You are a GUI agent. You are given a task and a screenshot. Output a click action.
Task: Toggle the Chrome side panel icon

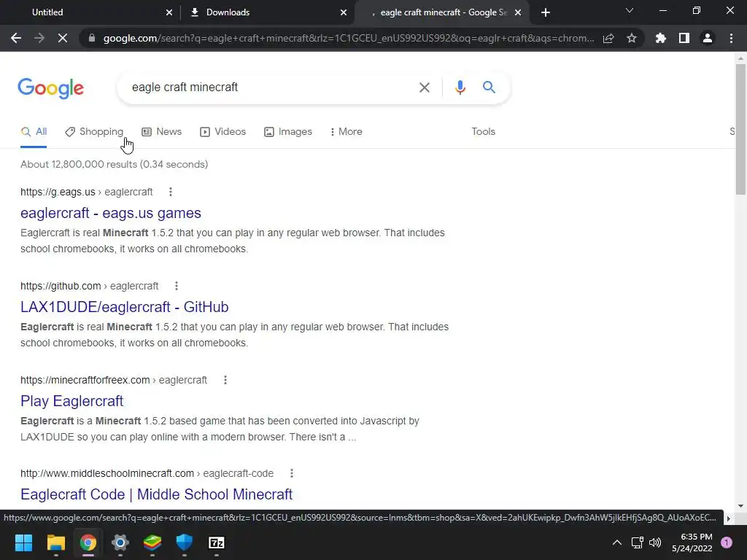684,38
